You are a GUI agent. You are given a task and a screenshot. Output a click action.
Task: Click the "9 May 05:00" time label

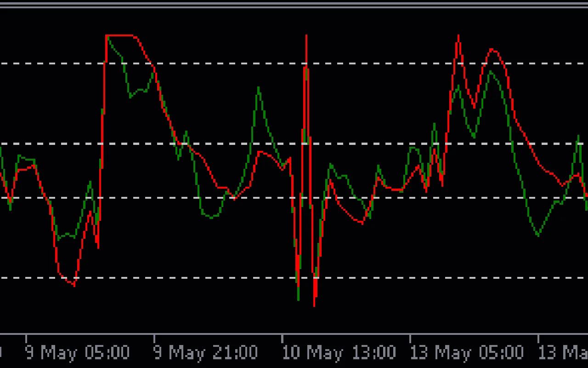[77, 353]
